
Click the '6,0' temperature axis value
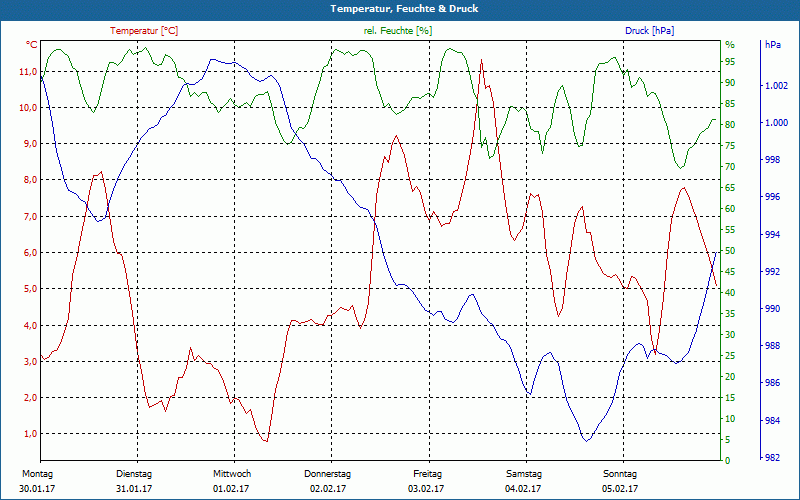tap(30, 253)
